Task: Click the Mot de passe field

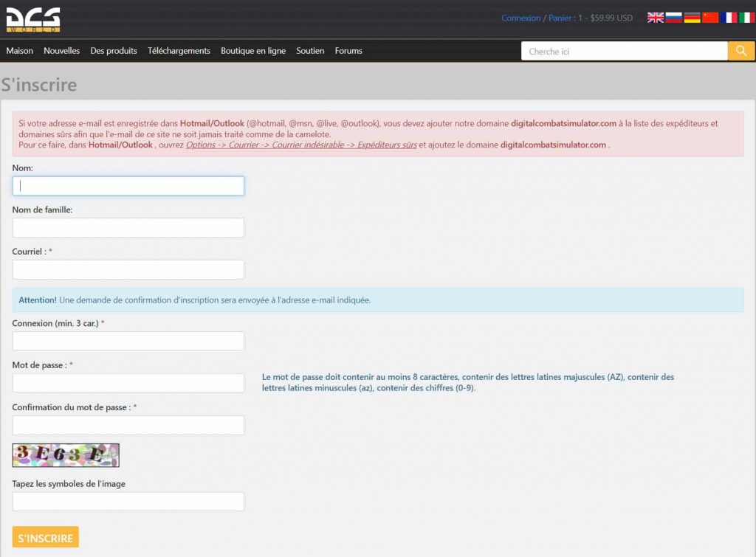Action: point(128,383)
